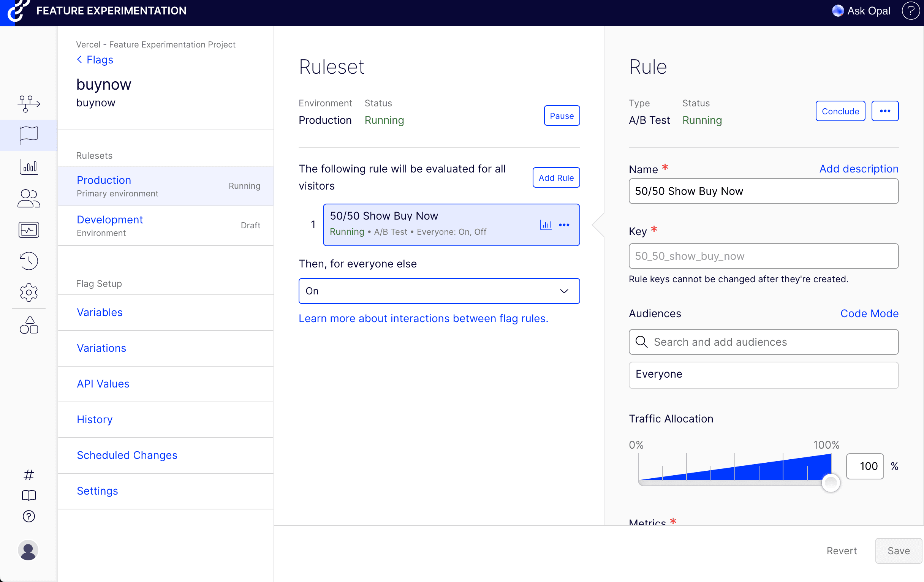The image size is (924, 582).
Task: Open Audiences from the people icon
Action: click(x=29, y=198)
